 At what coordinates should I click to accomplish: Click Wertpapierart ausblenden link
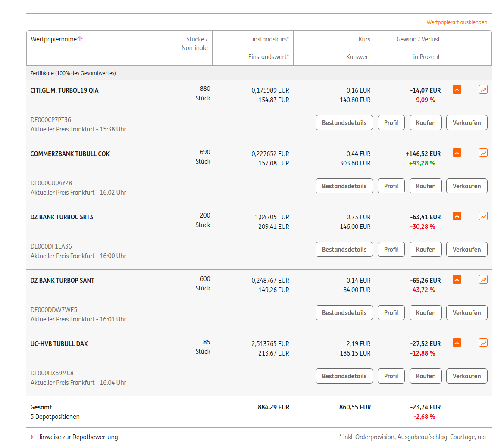(457, 22)
